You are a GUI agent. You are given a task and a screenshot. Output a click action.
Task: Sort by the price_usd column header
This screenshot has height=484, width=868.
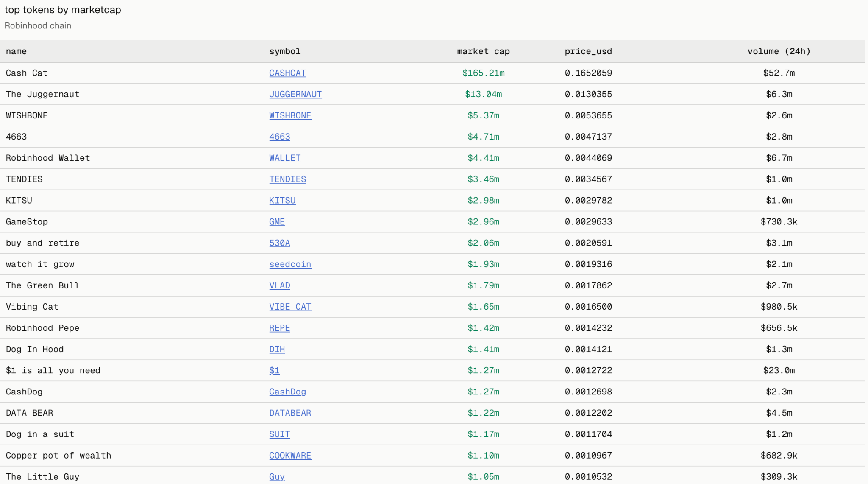588,51
